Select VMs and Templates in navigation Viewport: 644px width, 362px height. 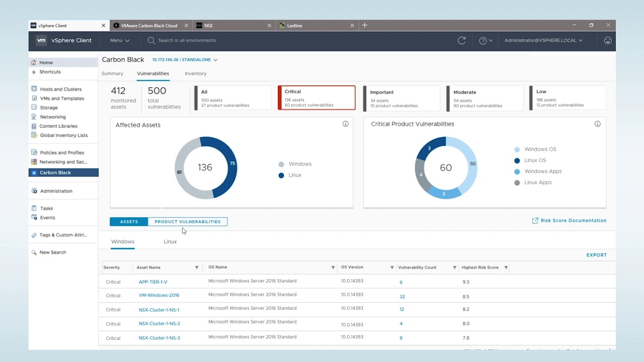tap(61, 98)
